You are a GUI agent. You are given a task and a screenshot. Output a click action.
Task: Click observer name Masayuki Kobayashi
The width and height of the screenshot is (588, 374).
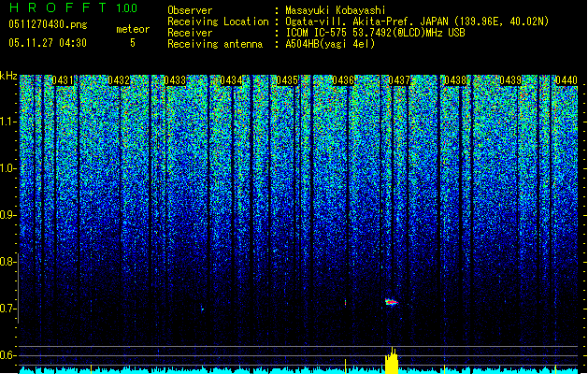point(336,10)
